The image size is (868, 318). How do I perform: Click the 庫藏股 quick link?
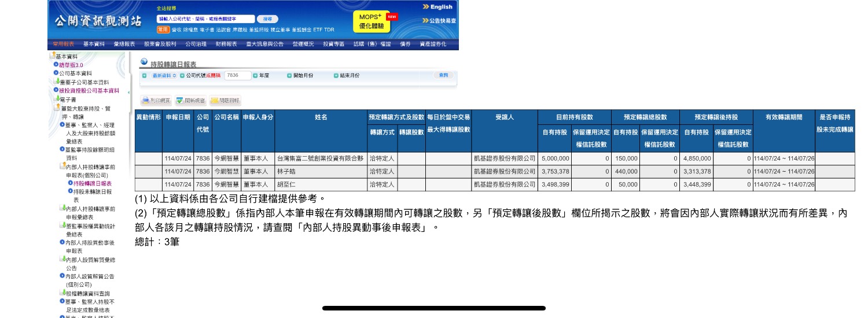240,29
